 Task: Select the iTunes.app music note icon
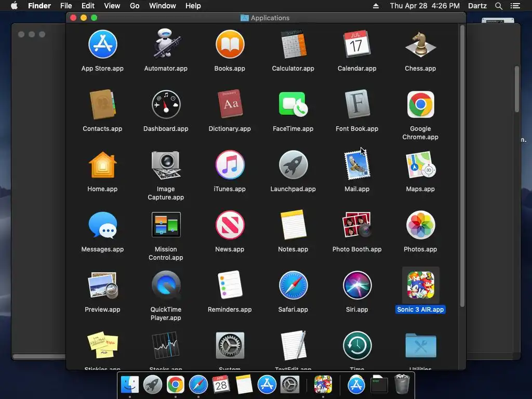230,165
